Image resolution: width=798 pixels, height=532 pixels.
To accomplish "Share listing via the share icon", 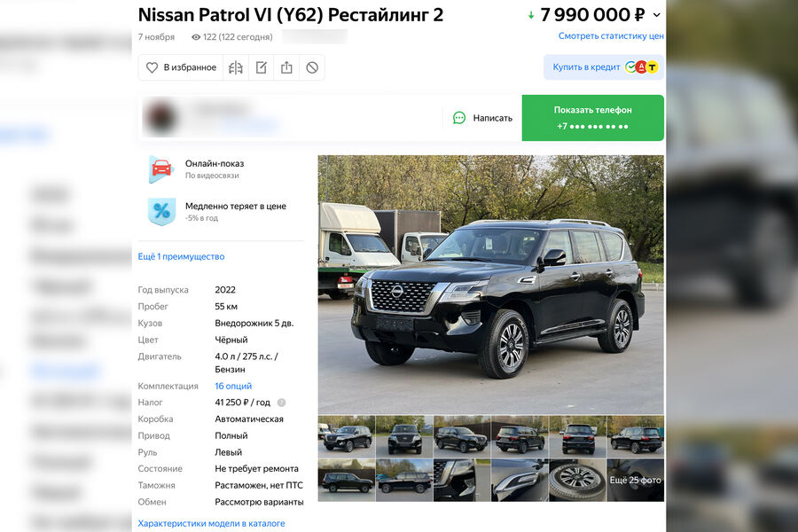I will click(x=286, y=67).
